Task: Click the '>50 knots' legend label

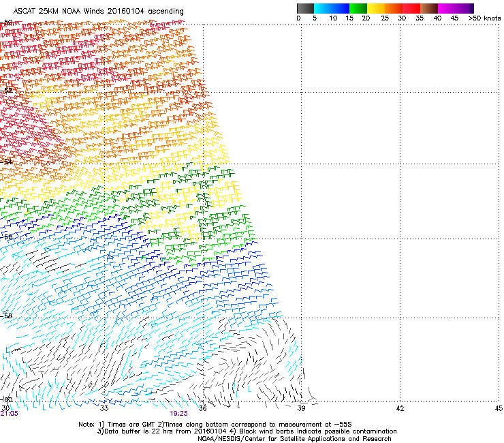Action: pos(484,18)
